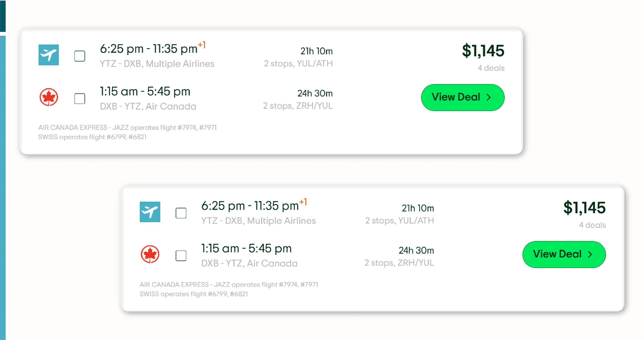644x340 pixels.
Task: Check the DXB - YTZ checkbox in first result
Action: 80,99
